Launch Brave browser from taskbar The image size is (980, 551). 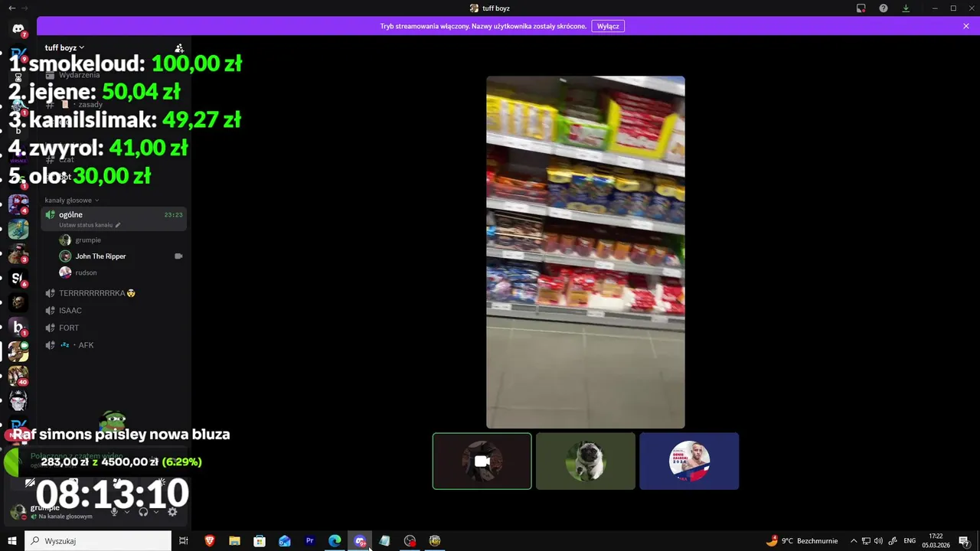[209, 541]
